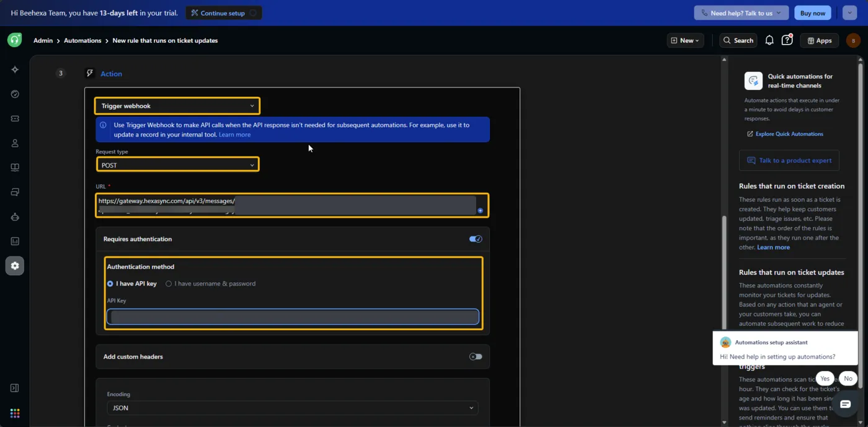The height and width of the screenshot is (427, 868).
Task: Open the help question mark icon
Action: coord(787,40)
